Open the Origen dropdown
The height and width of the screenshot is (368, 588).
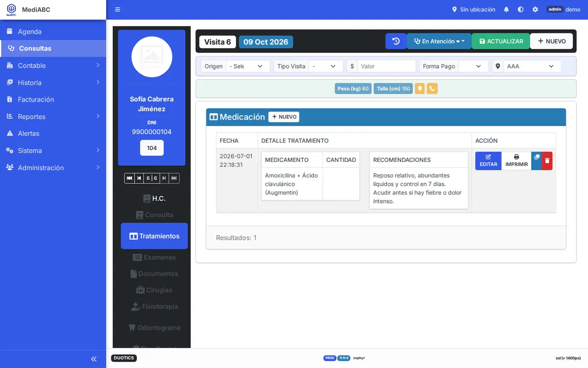click(x=247, y=66)
